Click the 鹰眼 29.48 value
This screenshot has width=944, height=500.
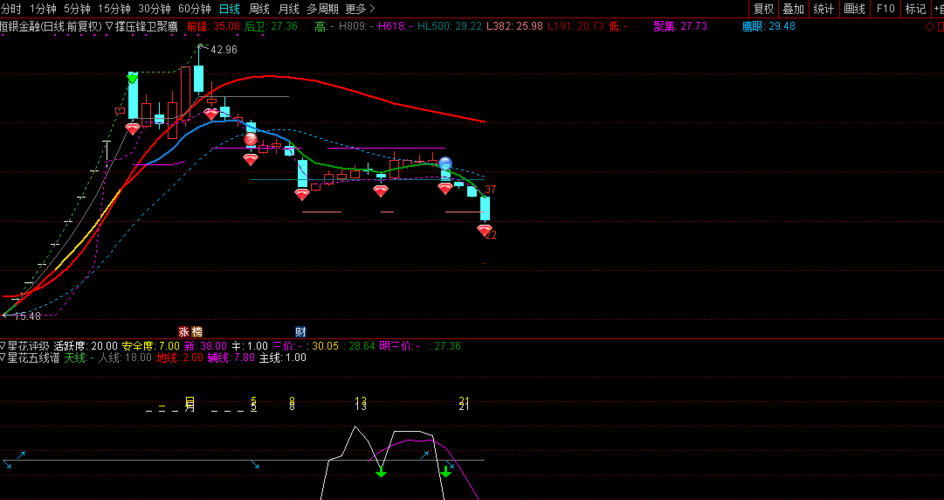point(769,26)
